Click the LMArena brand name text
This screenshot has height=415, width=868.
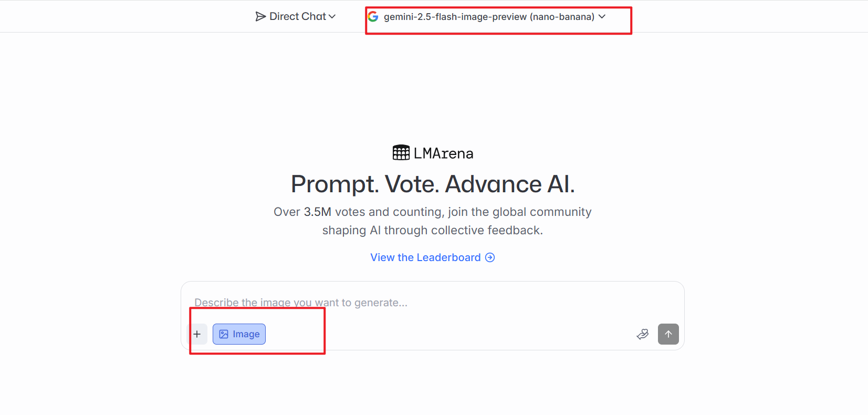(443, 153)
